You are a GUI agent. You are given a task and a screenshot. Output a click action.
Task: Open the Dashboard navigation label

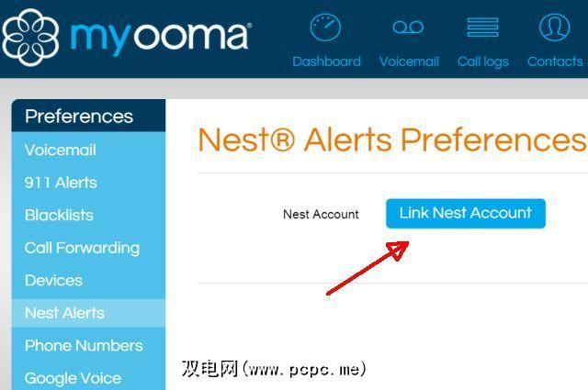[x=327, y=61]
